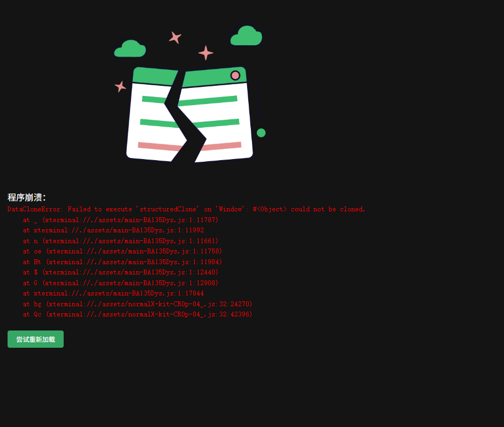The width and height of the screenshot is (504, 427).
Task: Click the right green cloud in illustration
Action: click(x=247, y=37)
